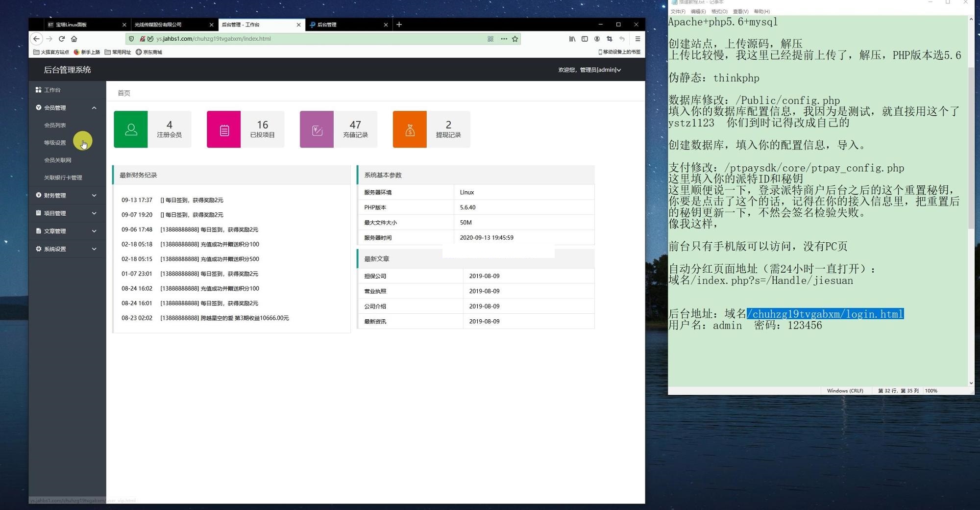
Task: Click the Notepad vertical scrollbar
Action: tap(971, 147)
